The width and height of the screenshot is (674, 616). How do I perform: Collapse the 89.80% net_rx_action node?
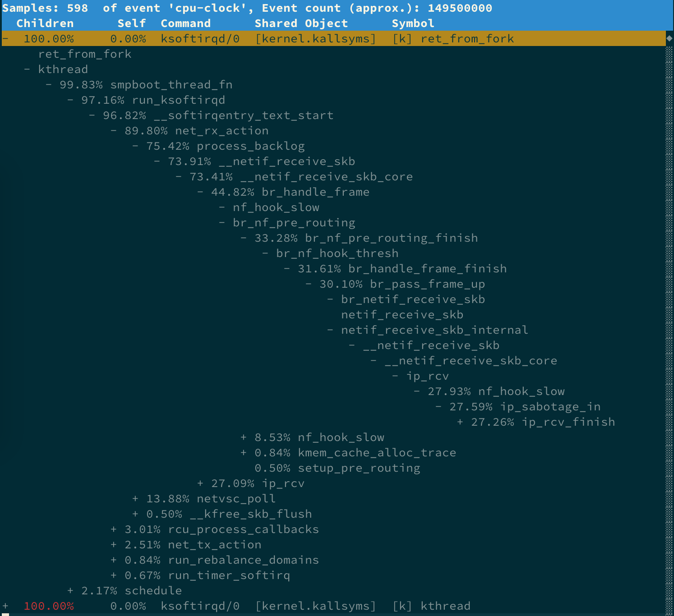[113, 131]
